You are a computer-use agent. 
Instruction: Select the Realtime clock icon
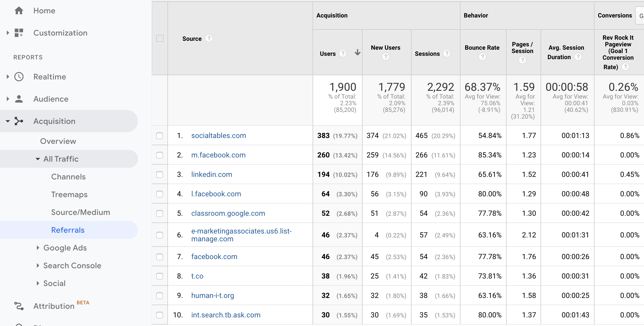[x=19, y=77]
